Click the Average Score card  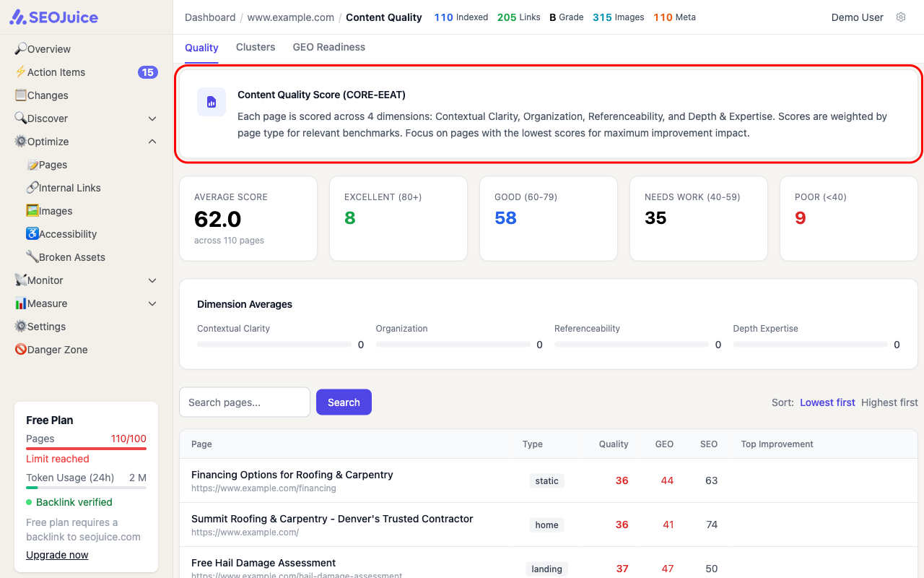(248, 218)
